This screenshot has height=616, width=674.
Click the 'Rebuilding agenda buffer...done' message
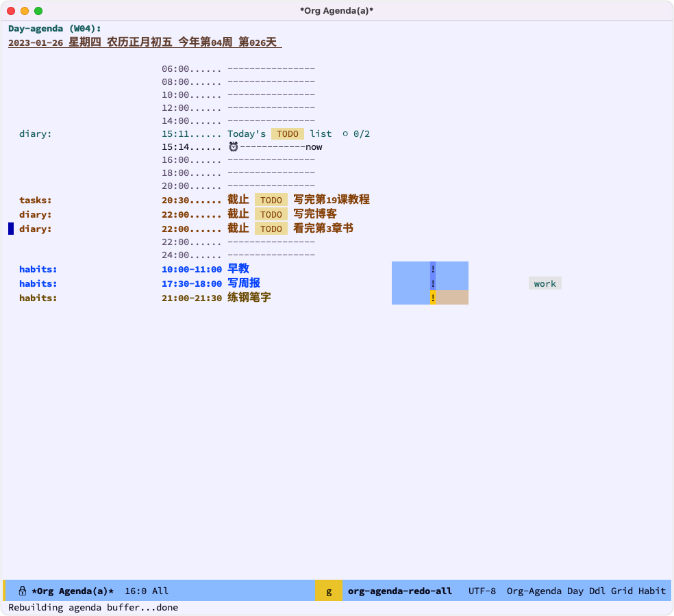click(93, 607)
